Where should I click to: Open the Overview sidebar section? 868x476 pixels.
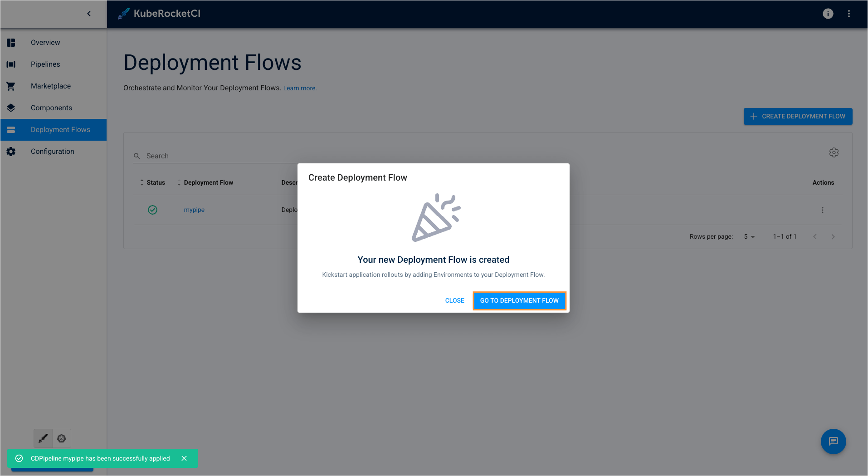(x=45, y=42)
